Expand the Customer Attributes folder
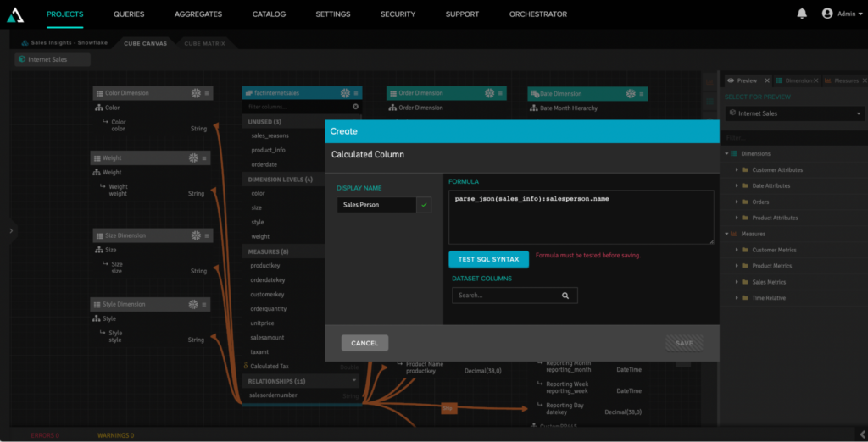Viewport: 868px width, 442px height. (737, 170)
